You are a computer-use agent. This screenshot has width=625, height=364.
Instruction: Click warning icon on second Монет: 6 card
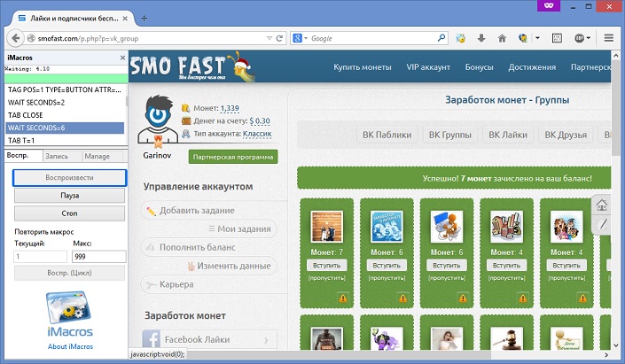pos(463,298)
